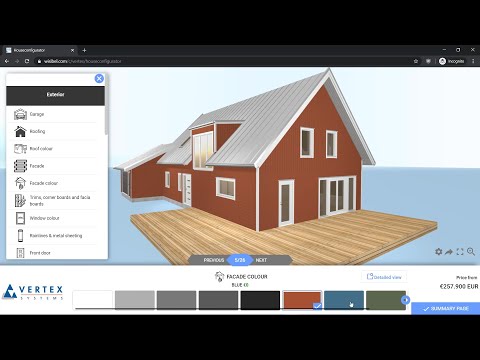Screen dimensions: 480x360
Task: Click the zoom magnifier icon
Action: click(471, 252)
